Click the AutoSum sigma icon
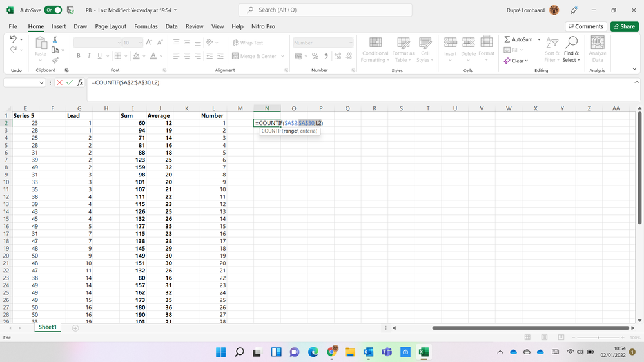Screen dimensions: 644x362 tap(507, 39)
